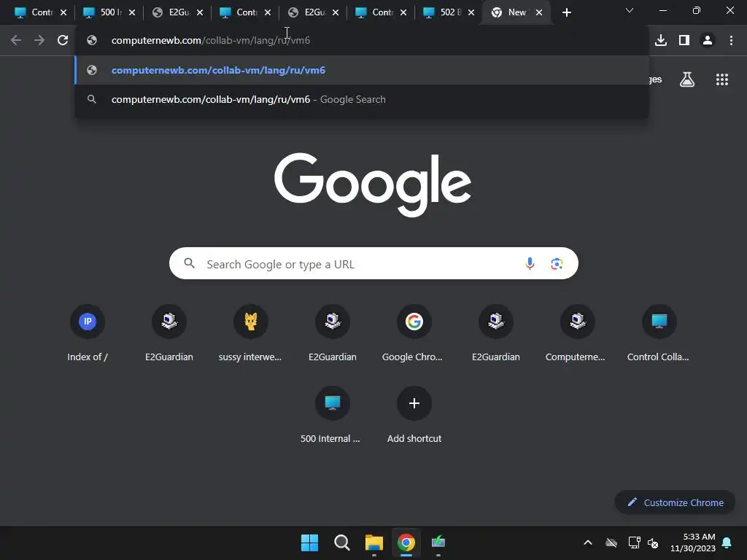Reload the current page
747x560 pixels.
[x=63, y=41]
